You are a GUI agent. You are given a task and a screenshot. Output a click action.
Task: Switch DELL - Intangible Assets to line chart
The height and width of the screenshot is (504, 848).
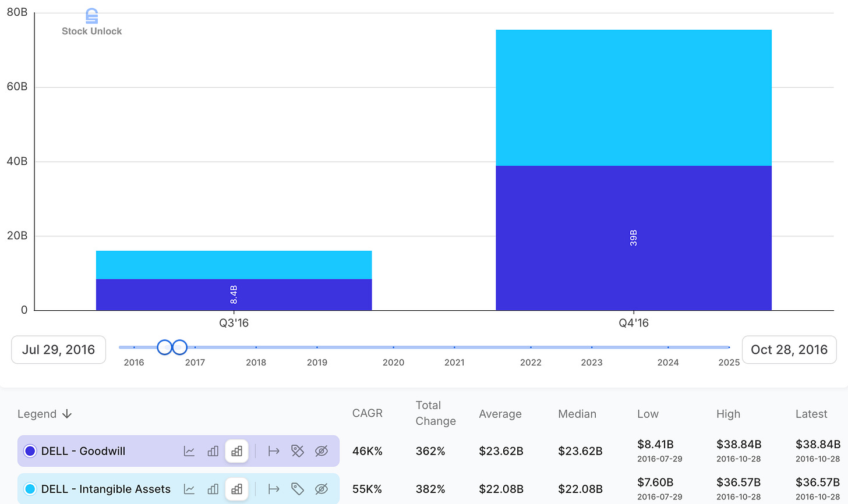[189, 489]
